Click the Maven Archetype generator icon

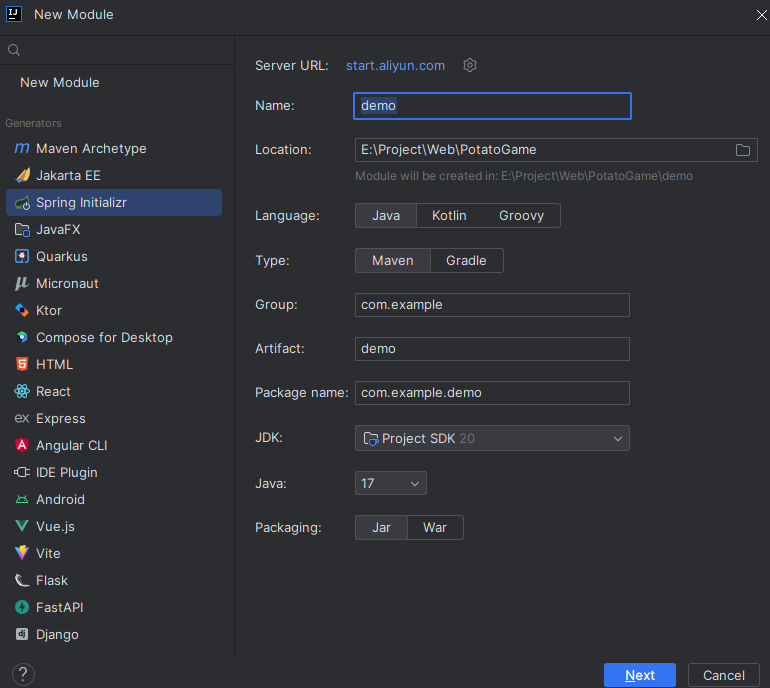click(x=22, y=148)
